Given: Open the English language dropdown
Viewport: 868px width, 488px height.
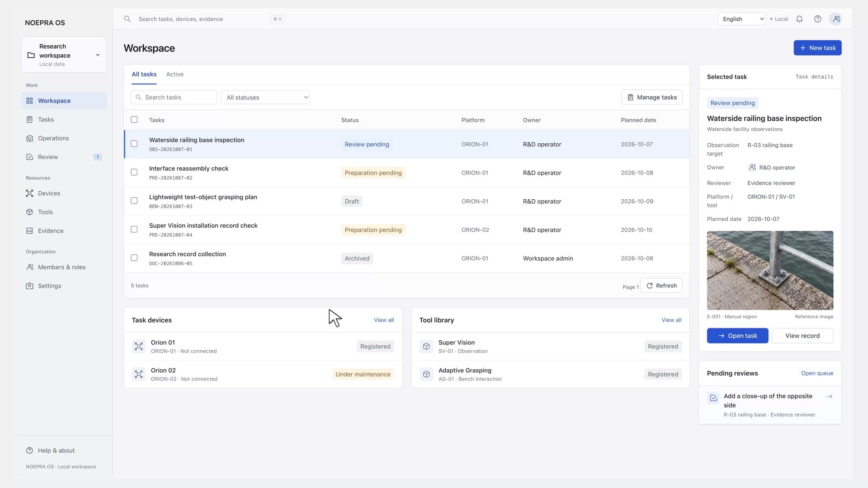Looking at the screenshot, I should pyautogui.click(x=741, y=19).
